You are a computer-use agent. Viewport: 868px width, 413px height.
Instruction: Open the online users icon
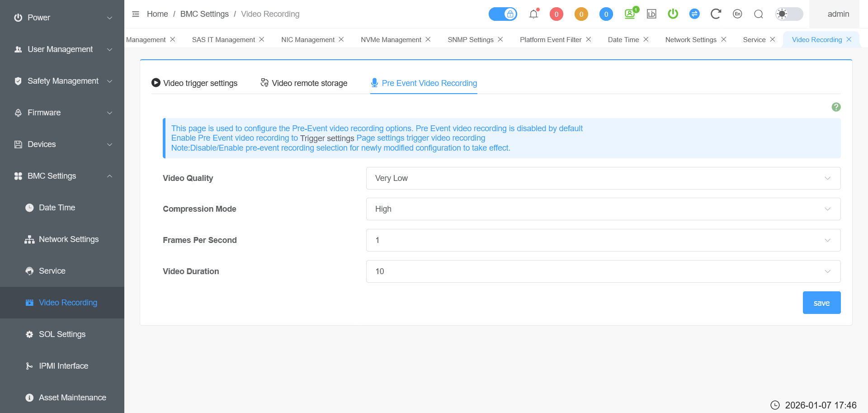click(630, 14)
